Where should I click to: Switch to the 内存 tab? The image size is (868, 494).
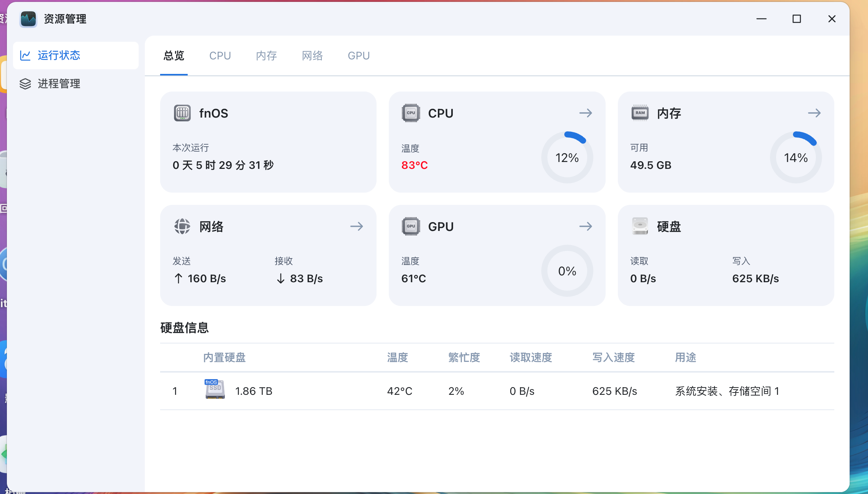pyautogui.click(x=266, y=56)
